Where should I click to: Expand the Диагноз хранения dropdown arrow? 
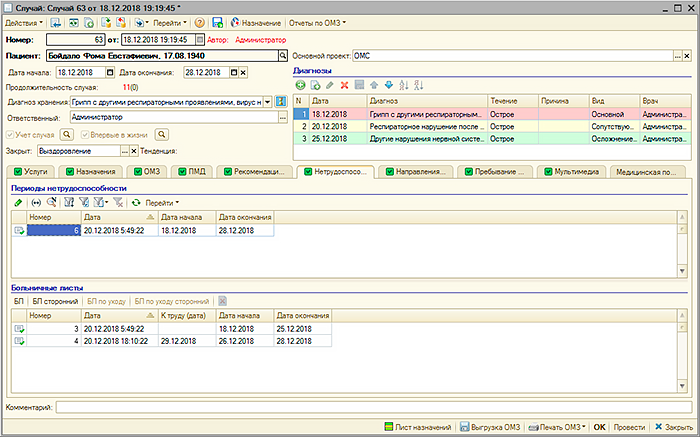266,102
